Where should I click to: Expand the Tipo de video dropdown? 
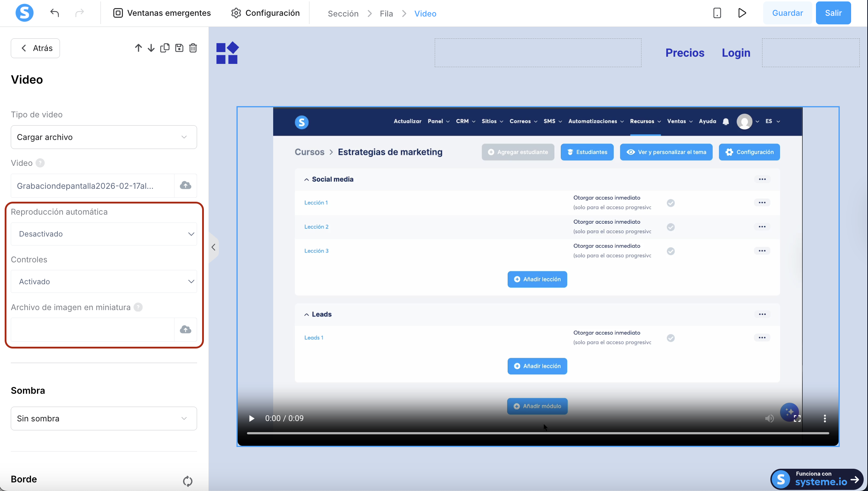(x=104, y=137)
